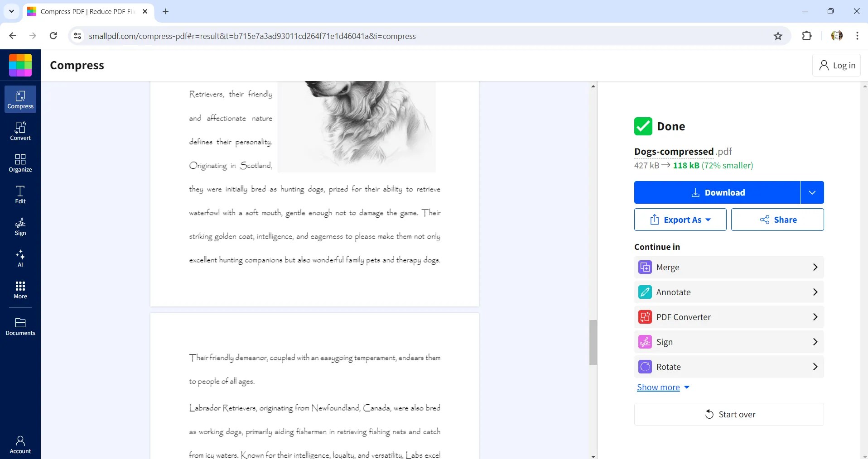The image size is (868, 459).
Task: Select the Edit tool in the sidebar
Action: pos(20,194)
